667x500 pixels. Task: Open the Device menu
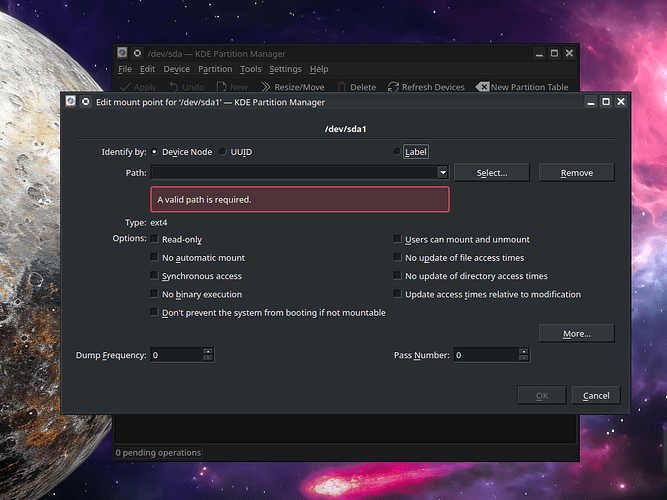click(177, 69)
